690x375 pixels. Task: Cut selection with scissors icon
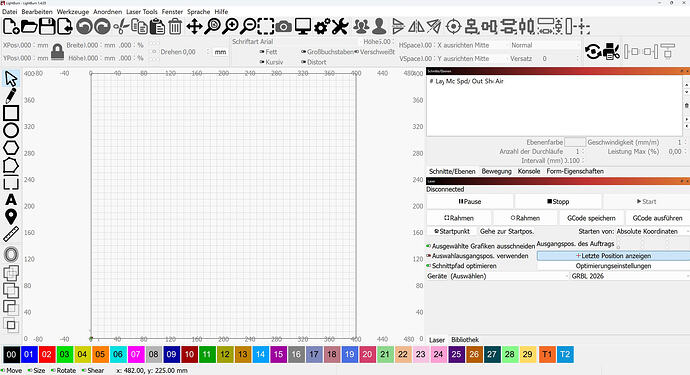click(121, 27)
